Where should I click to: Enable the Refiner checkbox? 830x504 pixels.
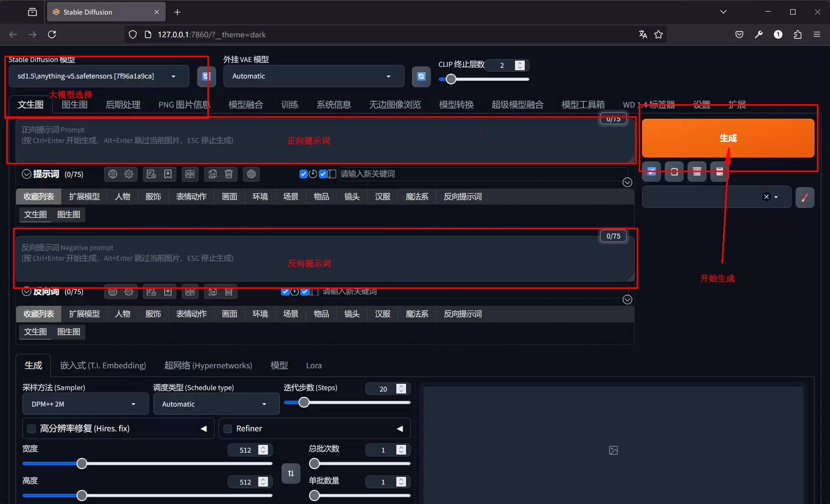pyautogui.click(x=228, y=428)
